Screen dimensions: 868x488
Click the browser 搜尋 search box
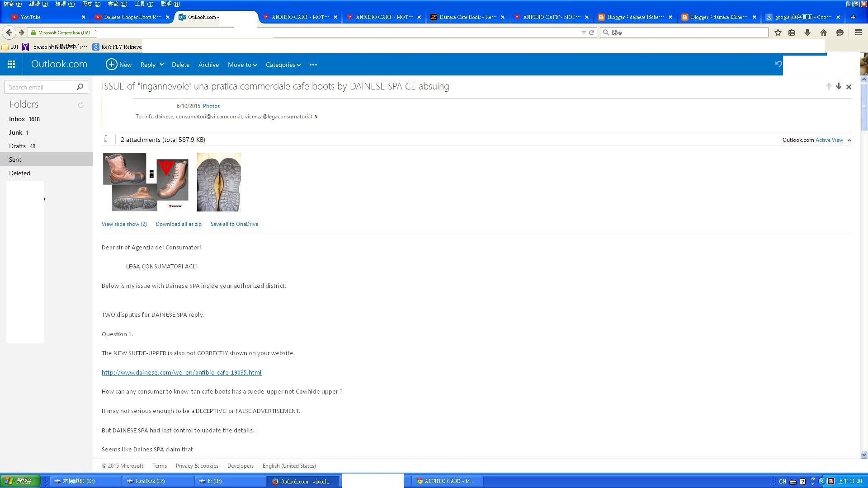(684, 33)
